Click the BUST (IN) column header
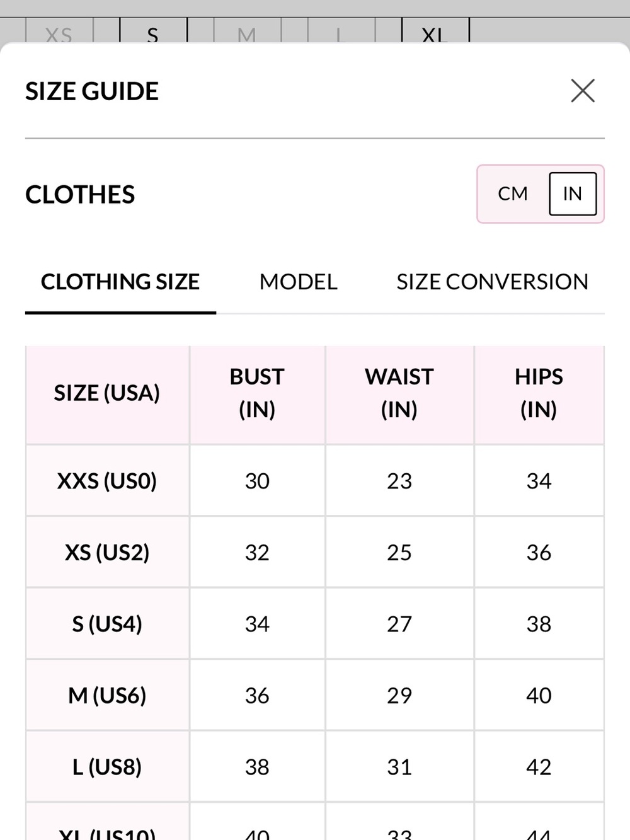The image size is (630, 840). click(x=257, y=393)
